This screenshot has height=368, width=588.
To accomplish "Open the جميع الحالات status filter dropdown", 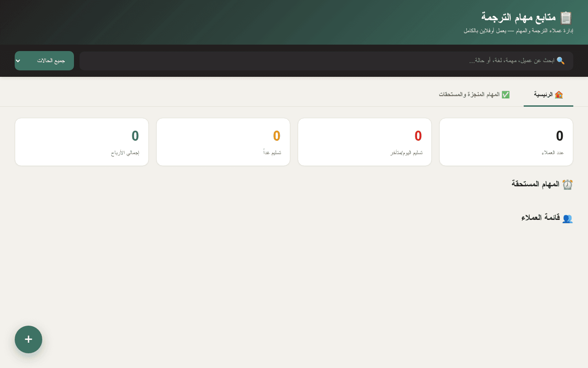I will pyautogui.click(x=44, y=61).
